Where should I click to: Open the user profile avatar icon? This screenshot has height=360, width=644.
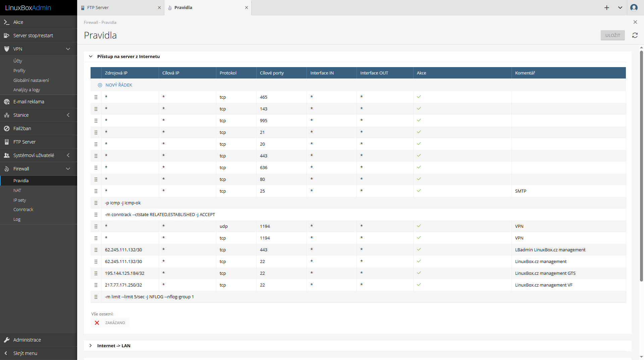pyautogui.click(x=634, y=7)
